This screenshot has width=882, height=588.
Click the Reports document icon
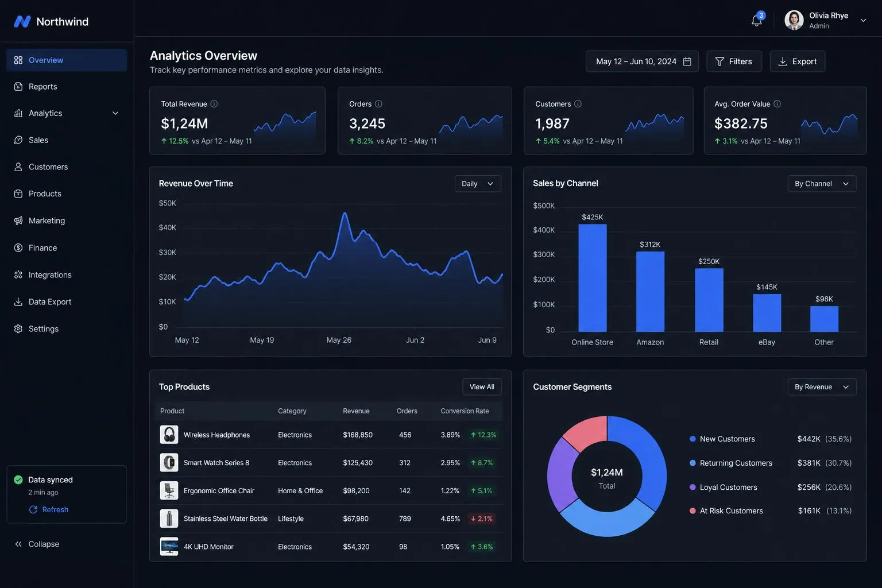(x=18, y=87)
